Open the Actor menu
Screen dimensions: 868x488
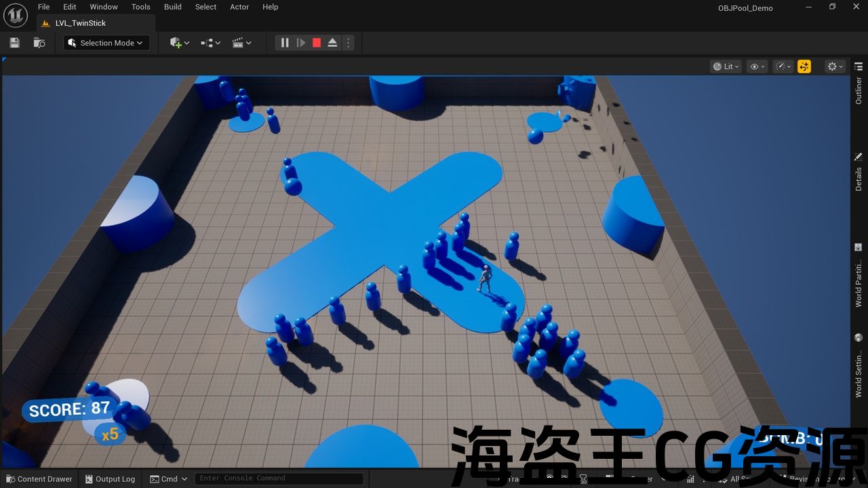(x=239, y=7)
